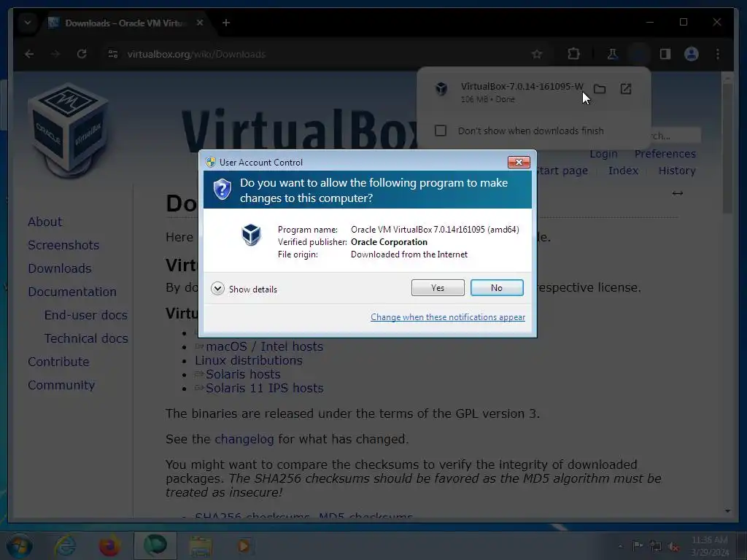Open downloads page in new tab icon
747x560 pixels.
point(626,89)
